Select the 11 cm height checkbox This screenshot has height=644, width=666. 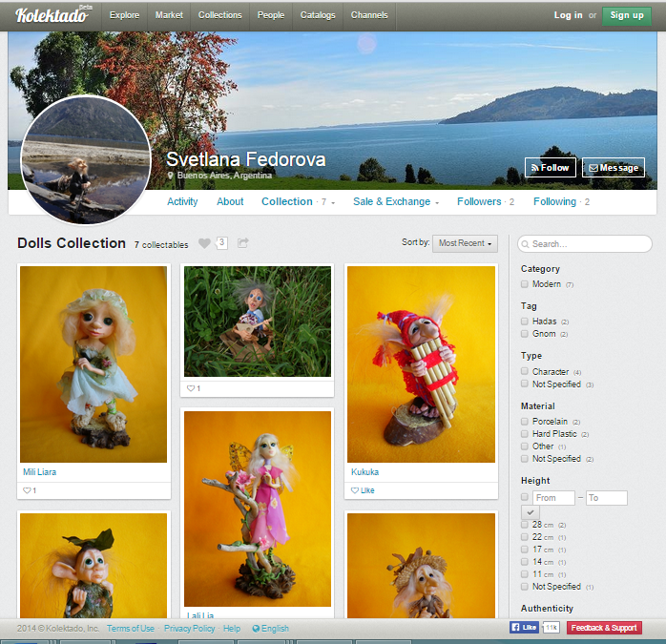click(x=525, y=574)
